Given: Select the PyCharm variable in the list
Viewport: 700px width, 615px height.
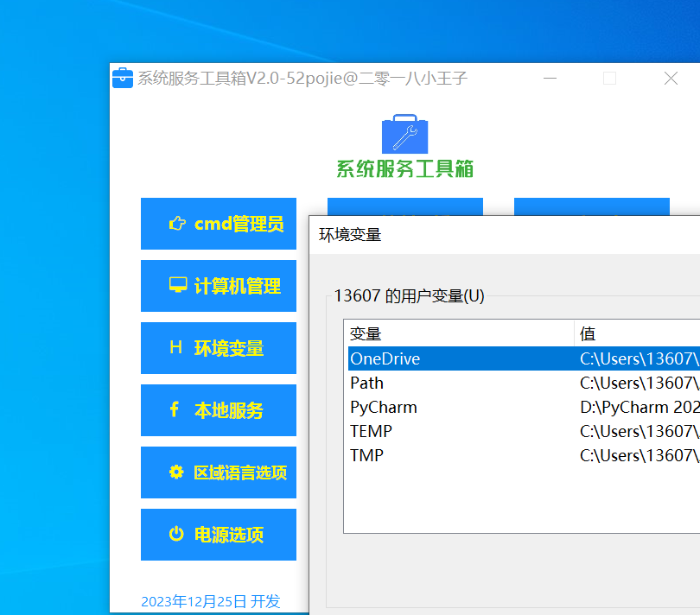Looking at the screenshot, I should coord(383,407).
